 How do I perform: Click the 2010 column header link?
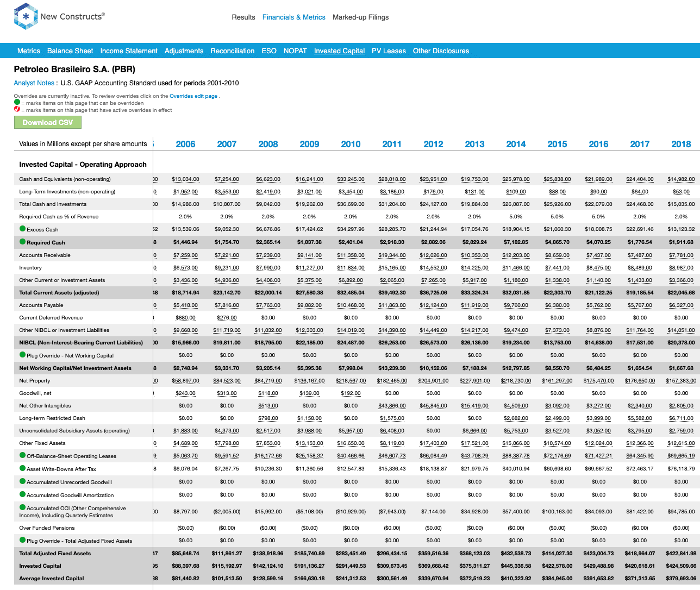351,144
